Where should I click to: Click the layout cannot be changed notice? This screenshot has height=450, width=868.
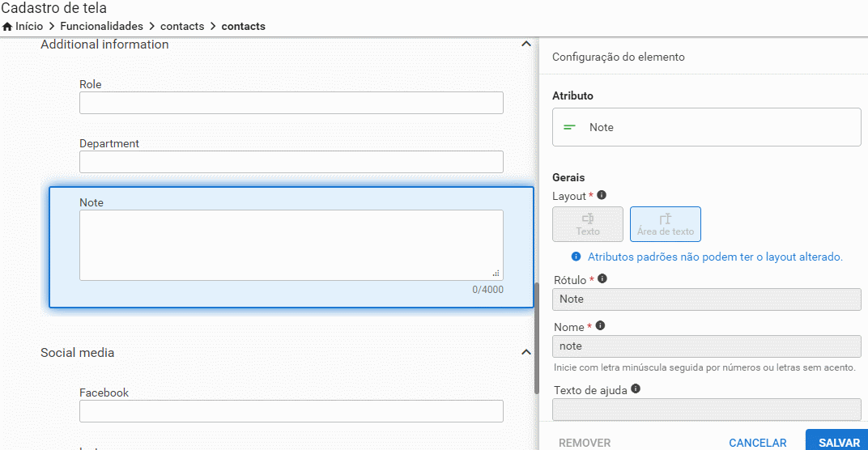[715, 257]
